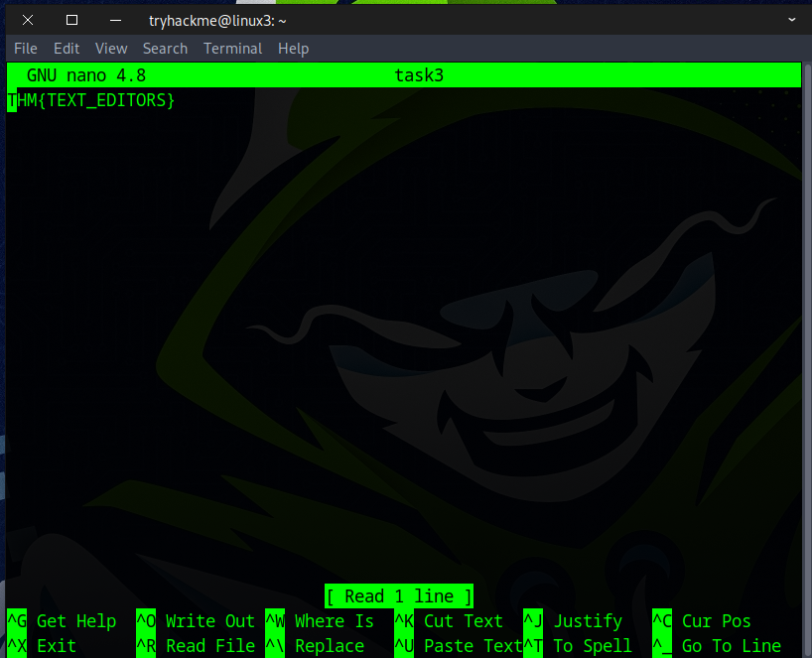Click the maximize window square icon

[71, 20]
